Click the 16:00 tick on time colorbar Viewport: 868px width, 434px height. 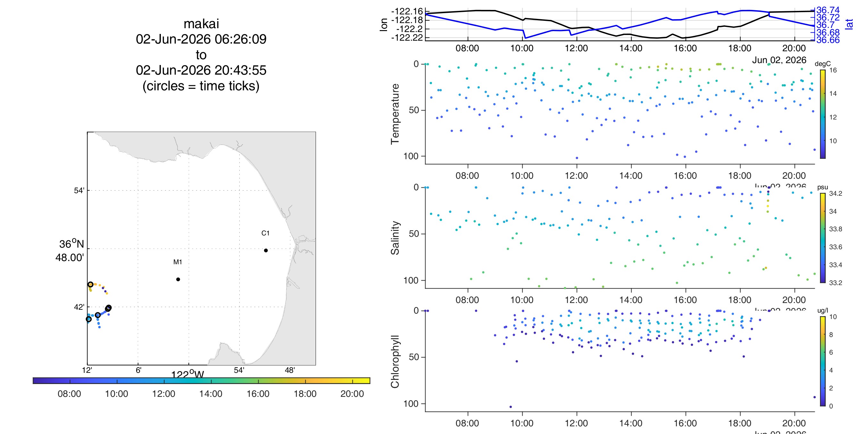click(x=258, y=394)
